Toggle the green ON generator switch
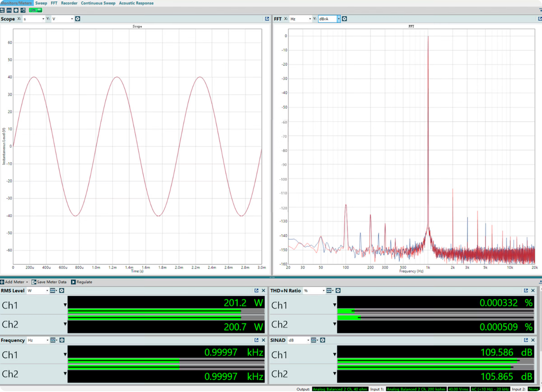Viewport: 542px width, 392px height. [x=35, y=10]
